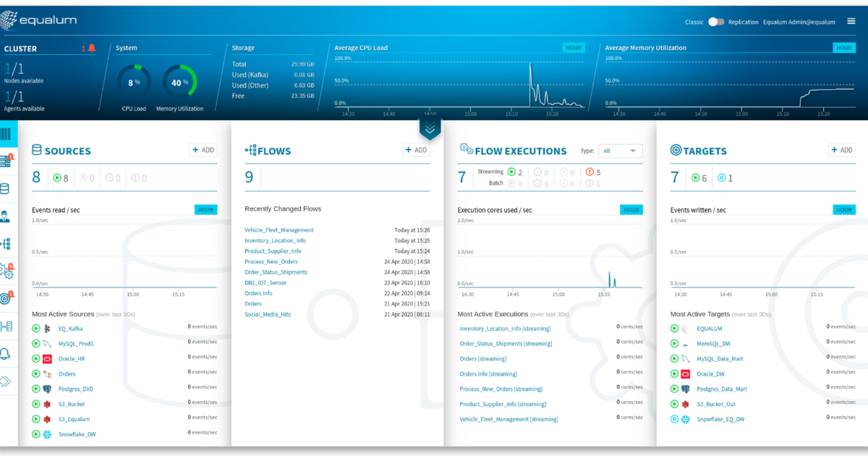Open Vehicle_Fleet_Management [streaming] execution
Viewport: 868px width, 456px height.
[x=509, y=419]
